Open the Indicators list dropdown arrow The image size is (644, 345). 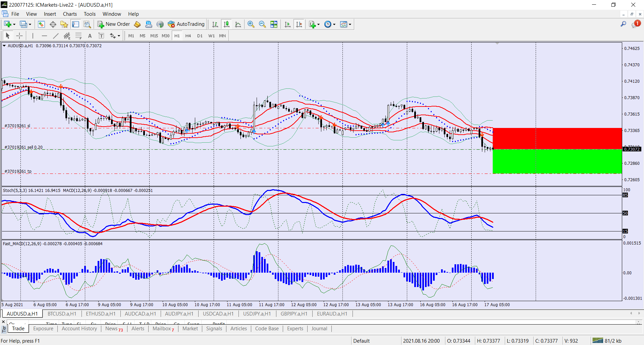[318, 24]
